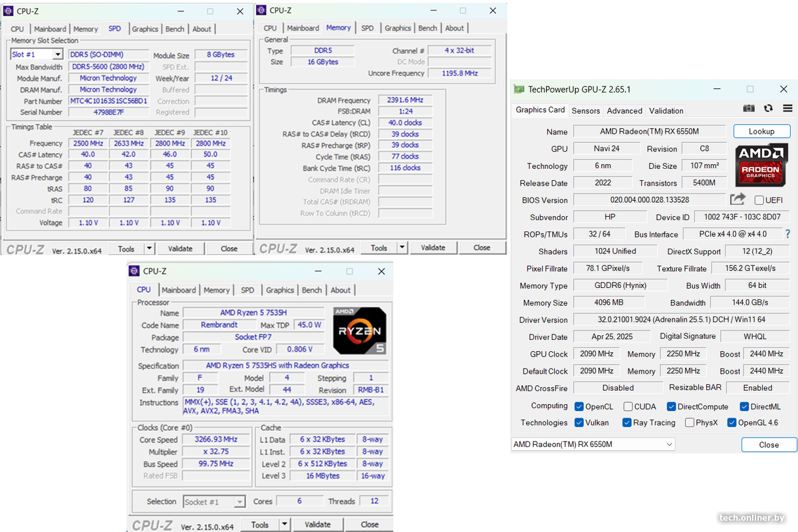Click Validate in the Memory window

pyautogui.click(x=433, y=247)
